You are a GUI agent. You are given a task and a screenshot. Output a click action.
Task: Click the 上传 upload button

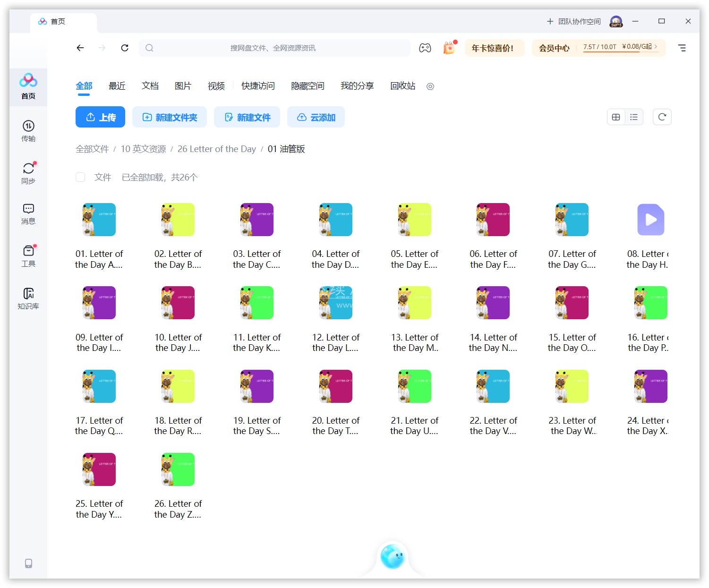[100, 117]
